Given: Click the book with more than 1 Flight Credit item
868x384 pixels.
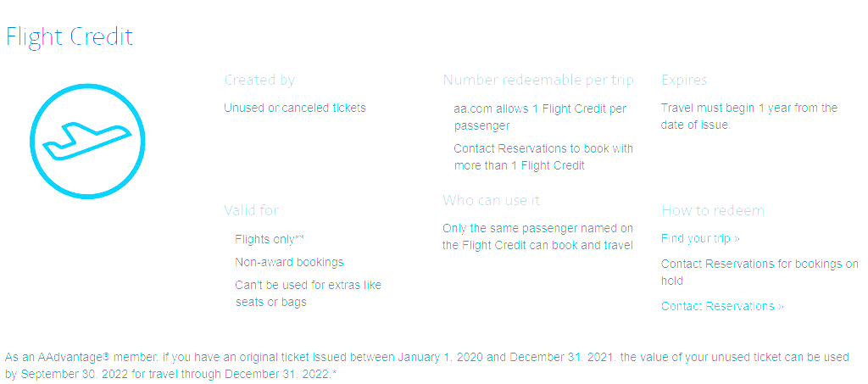Looking at the screenshot, I should [x=543, y=157].
